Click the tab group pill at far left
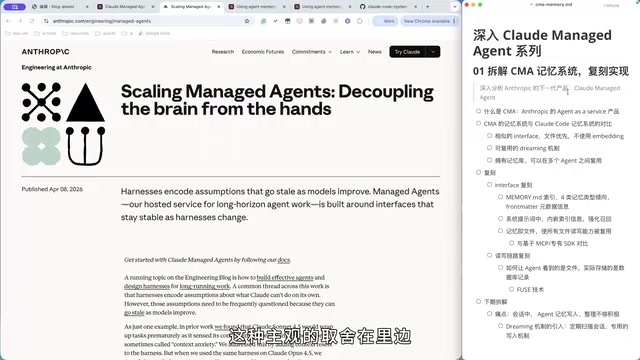This screenshot has width=640, height=360. tap(15, 7)
